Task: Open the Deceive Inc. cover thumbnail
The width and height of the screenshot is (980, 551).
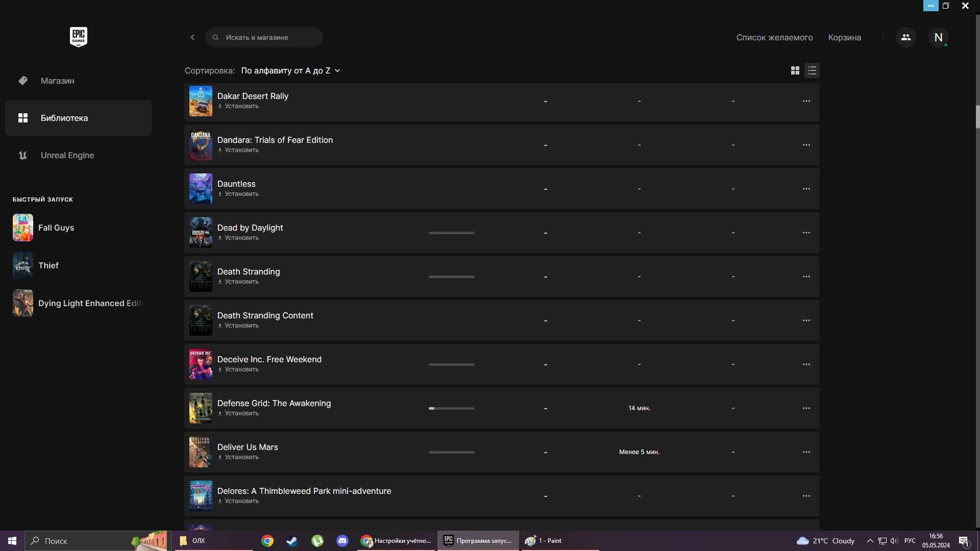Action: pos(201,364)
